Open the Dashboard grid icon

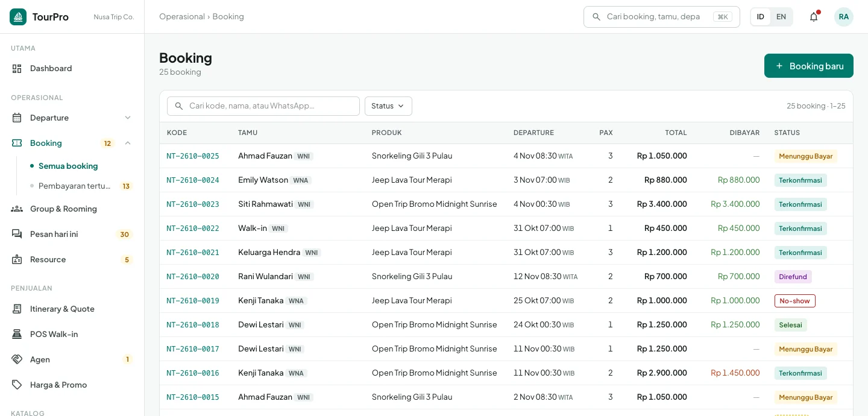tap(17, 69)
